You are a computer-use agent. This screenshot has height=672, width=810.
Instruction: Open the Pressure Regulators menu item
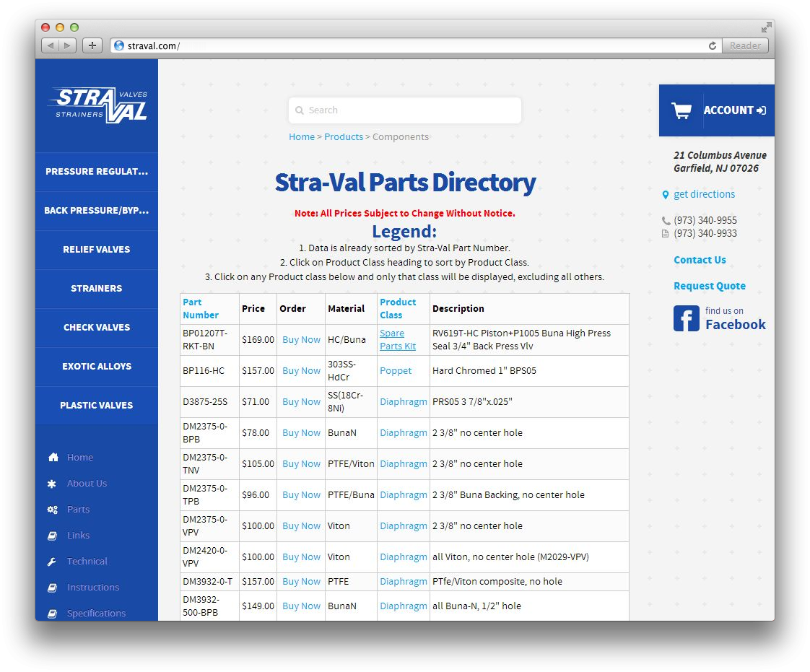(x=97, y=172)
